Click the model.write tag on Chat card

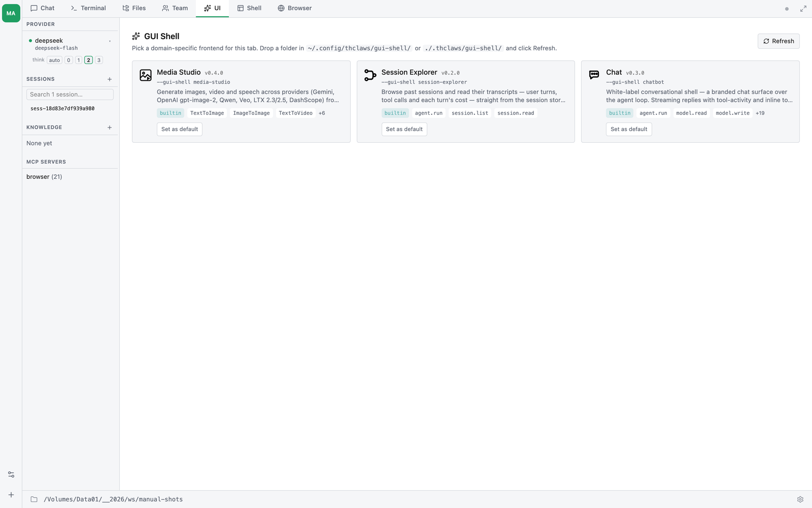tap(733, 113)
